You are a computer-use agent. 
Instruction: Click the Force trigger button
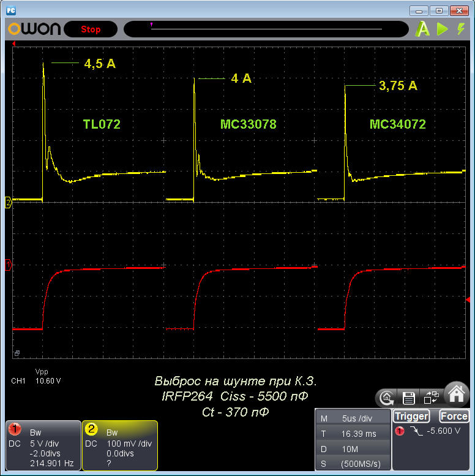coord(454,417)
